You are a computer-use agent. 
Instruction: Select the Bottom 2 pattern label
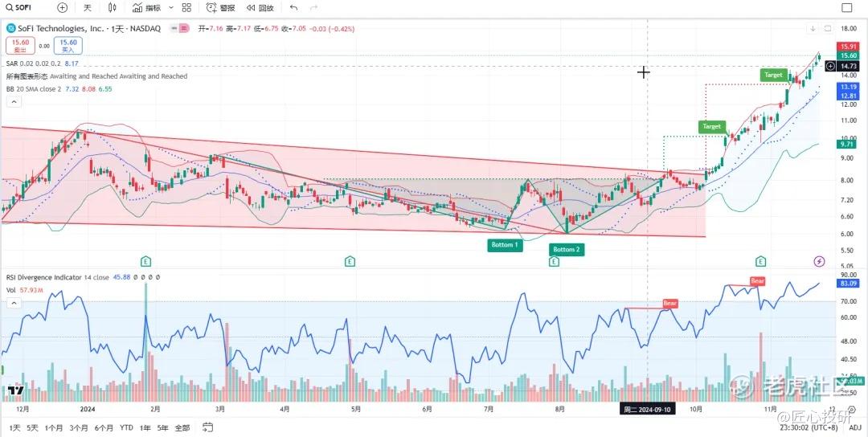click(567, 250)
